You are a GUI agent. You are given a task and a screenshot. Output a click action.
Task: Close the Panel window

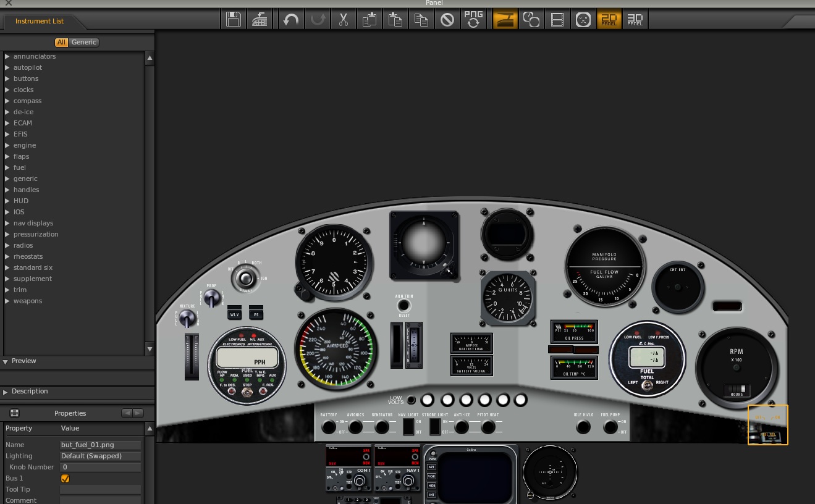pyautogui.click(x=9, y=3)
